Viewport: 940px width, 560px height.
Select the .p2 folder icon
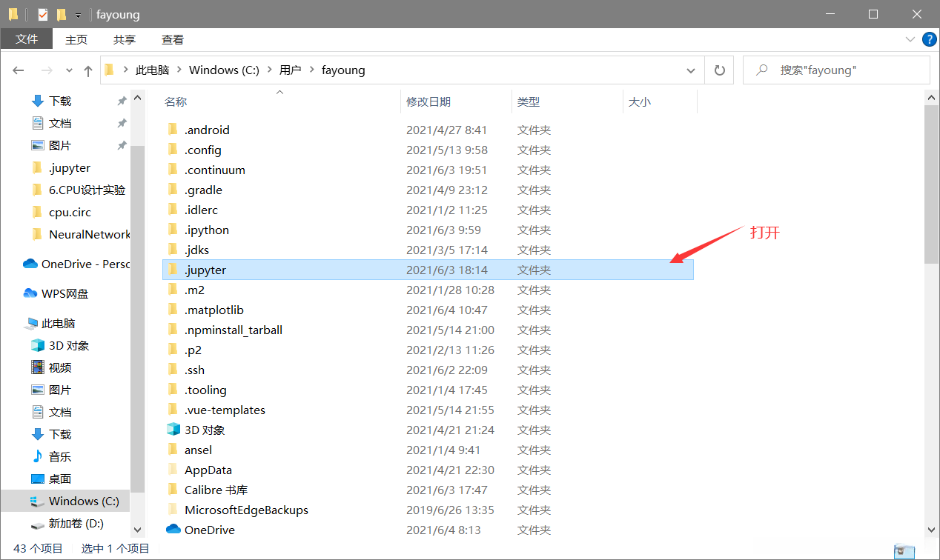click(x=173, y=350)
